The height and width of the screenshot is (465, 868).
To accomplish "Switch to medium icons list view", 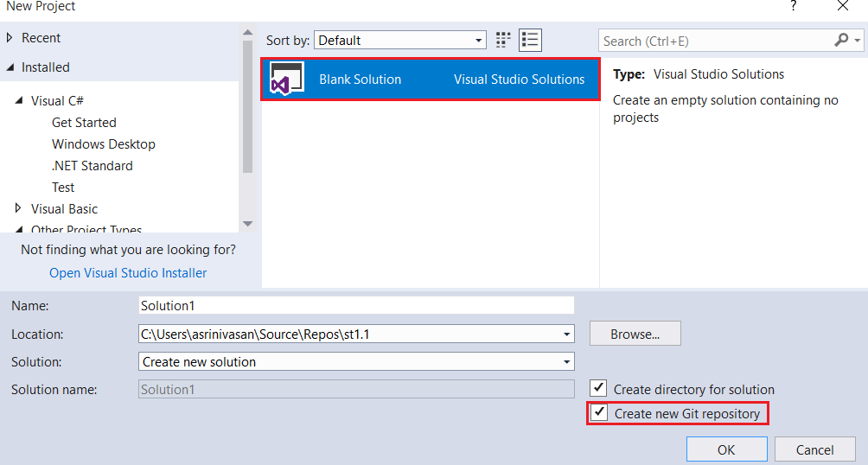I will click(x=530, y=40).
